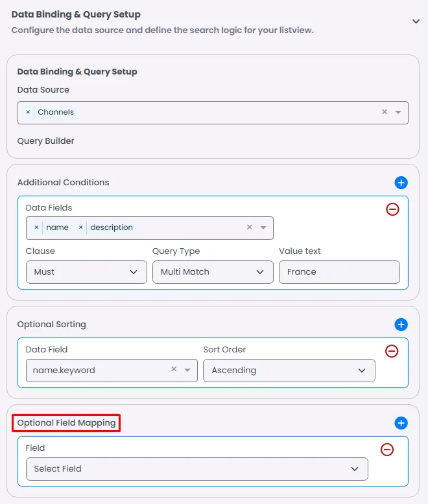Click the Sort Order label
The image size is (428, 504).
224,349
